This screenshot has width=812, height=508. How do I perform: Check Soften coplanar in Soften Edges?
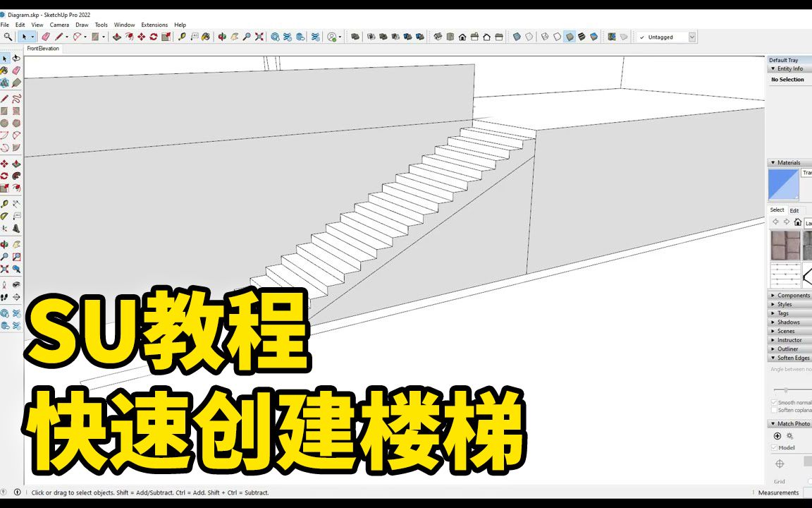click(x=774, y=409)
